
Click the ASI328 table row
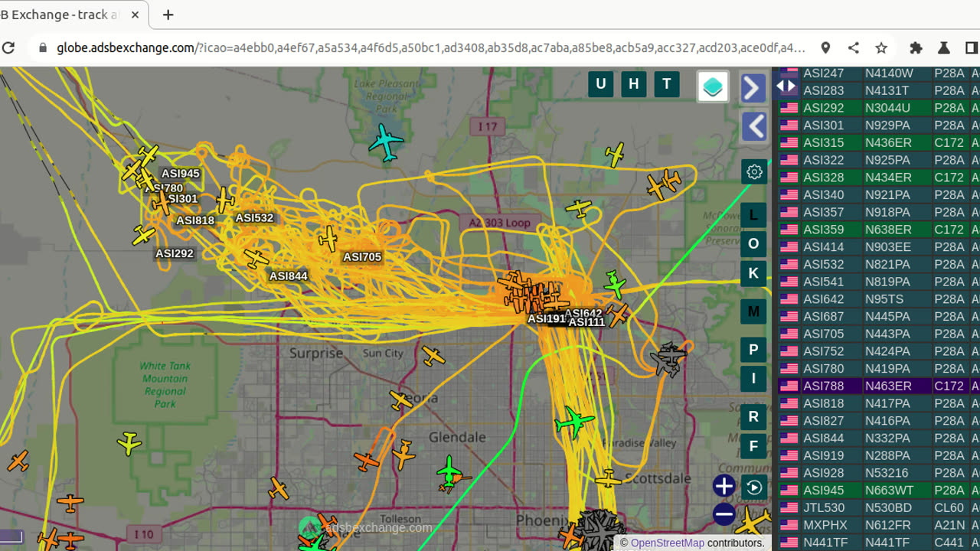[x=878, y=178]
